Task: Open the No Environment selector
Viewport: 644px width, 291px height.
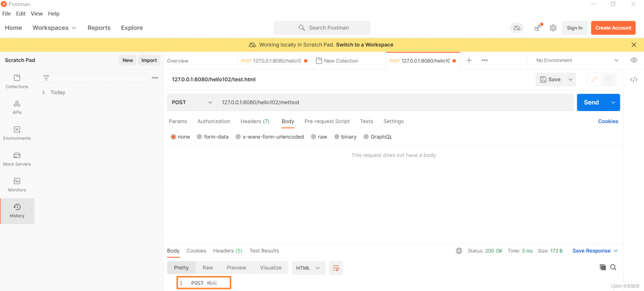Action: pyautogui.click(x=577, y=60)
